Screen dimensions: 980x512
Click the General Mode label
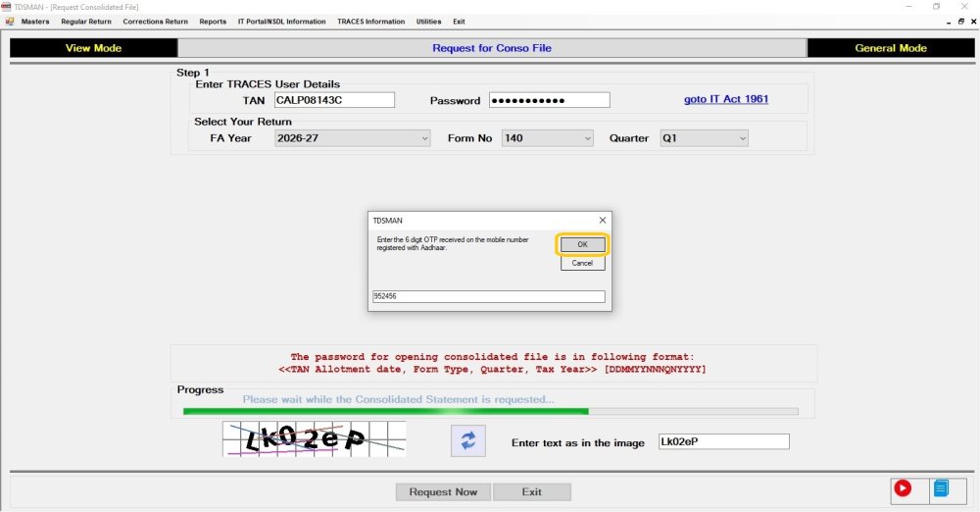891,47
